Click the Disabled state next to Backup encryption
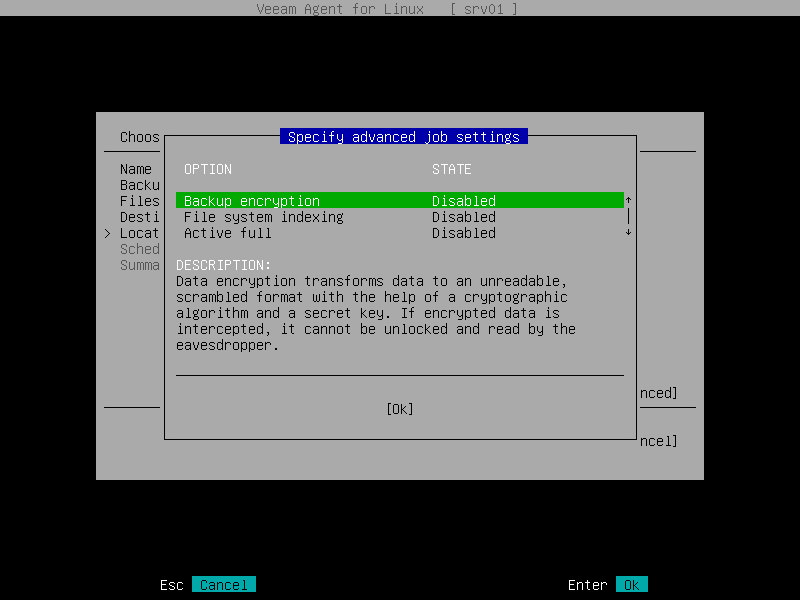The width and height of the screenshot is (800, 600). click(463, 201)
